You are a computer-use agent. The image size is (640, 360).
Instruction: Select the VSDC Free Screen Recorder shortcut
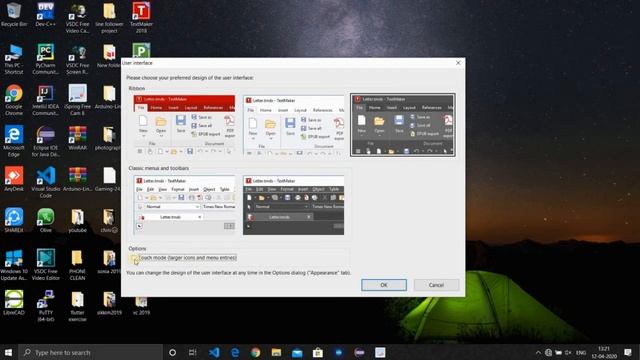tap(77, 60)
